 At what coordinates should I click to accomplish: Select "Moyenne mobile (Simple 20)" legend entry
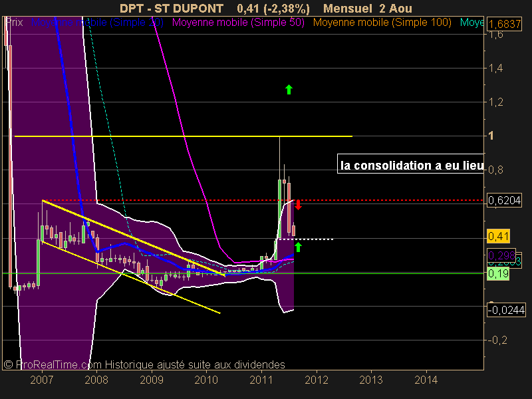pos(97,23)
